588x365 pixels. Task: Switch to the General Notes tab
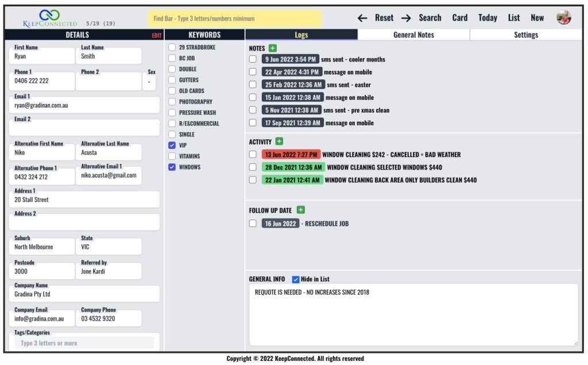pyautogui.click(x=414, y=34)
